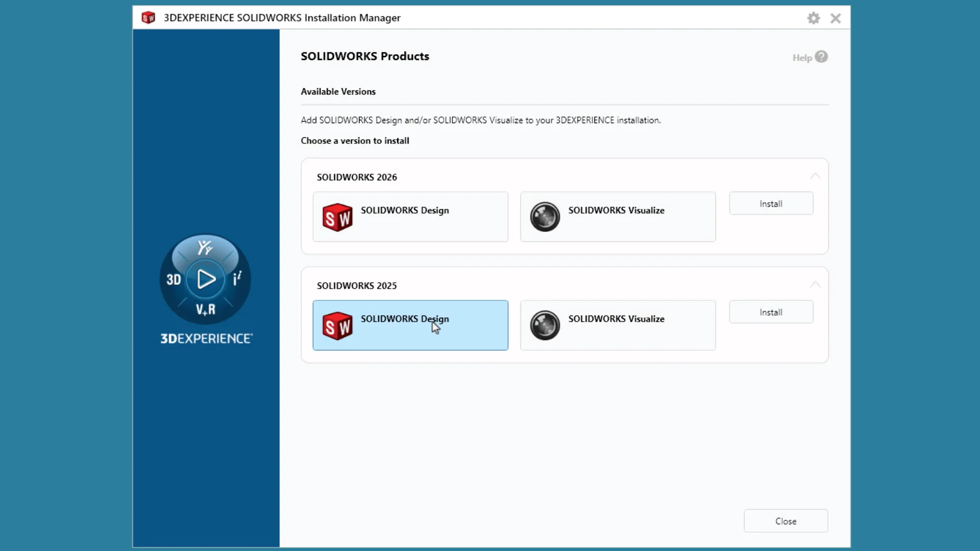This screenshot has height=551, width=980.
Task: Click the SOLIDWORKS 2026 heading
Action: click(x=356, y=177)
